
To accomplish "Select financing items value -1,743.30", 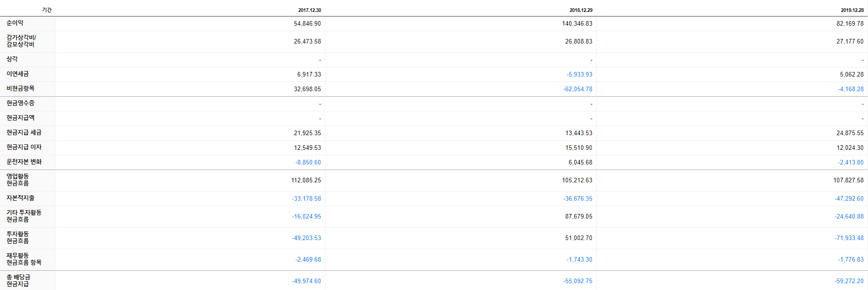I will pyautogui.click(x=579, y=259).
